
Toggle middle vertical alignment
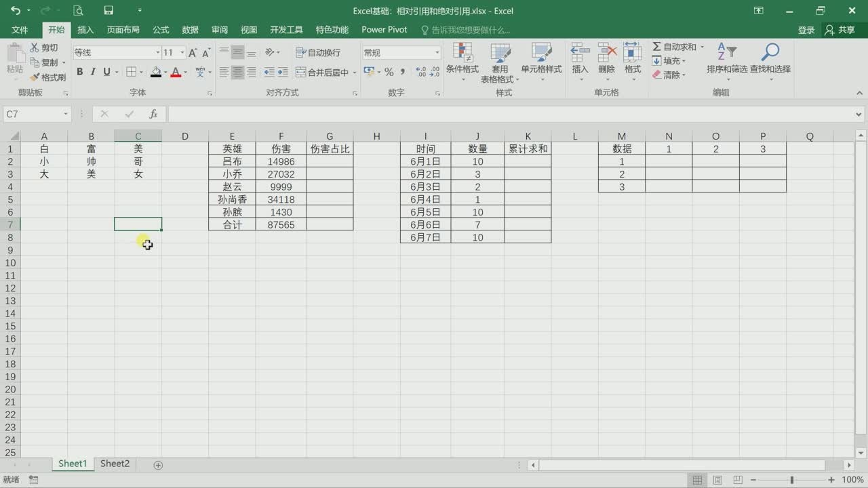point(237,52)
